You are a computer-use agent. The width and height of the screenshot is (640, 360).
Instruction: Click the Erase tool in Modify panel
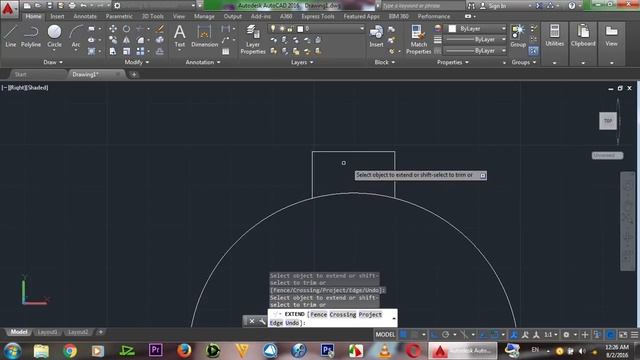point(160,29)
